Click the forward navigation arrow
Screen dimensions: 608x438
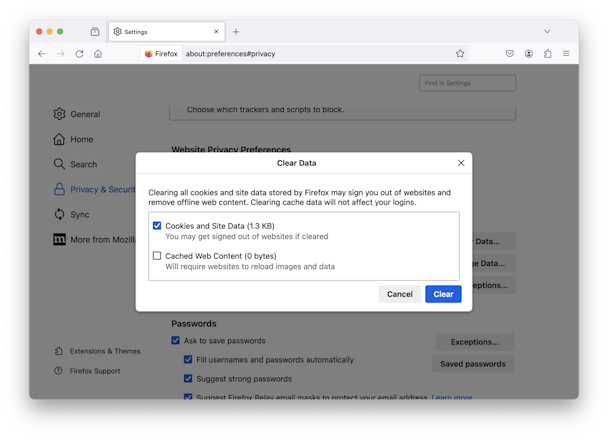coord(60,54)
